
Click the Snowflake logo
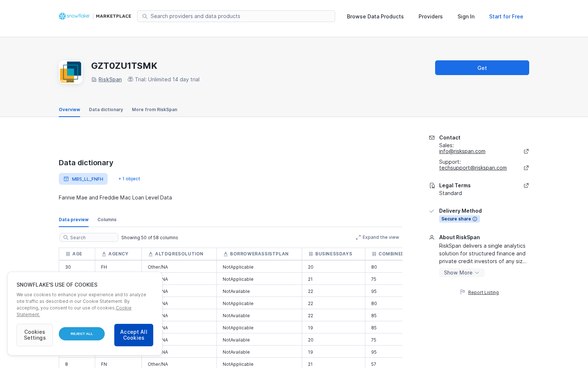coord(74,16)
